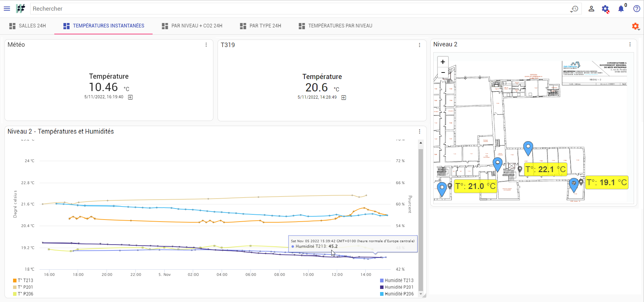Zoom out on the Niveau 2 map
Screen dimensions: 644x302
pyautogui.click(x=443, y=72)
